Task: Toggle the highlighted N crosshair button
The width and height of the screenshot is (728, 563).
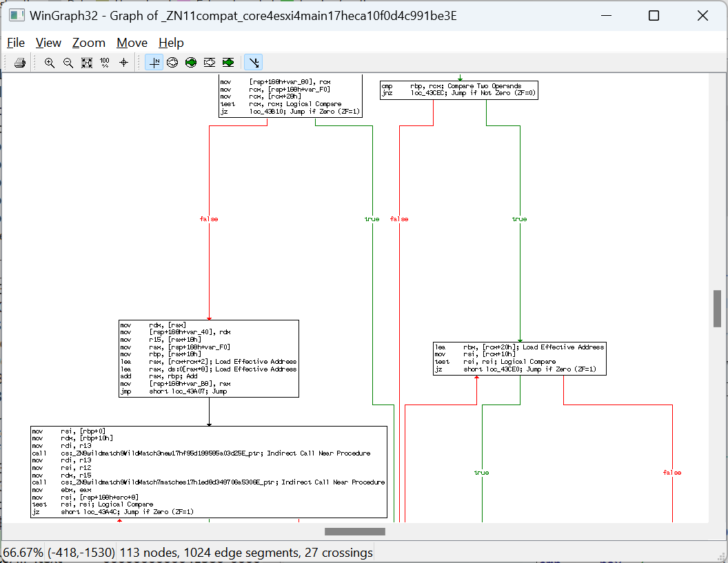Action: (x=154, y=62)
